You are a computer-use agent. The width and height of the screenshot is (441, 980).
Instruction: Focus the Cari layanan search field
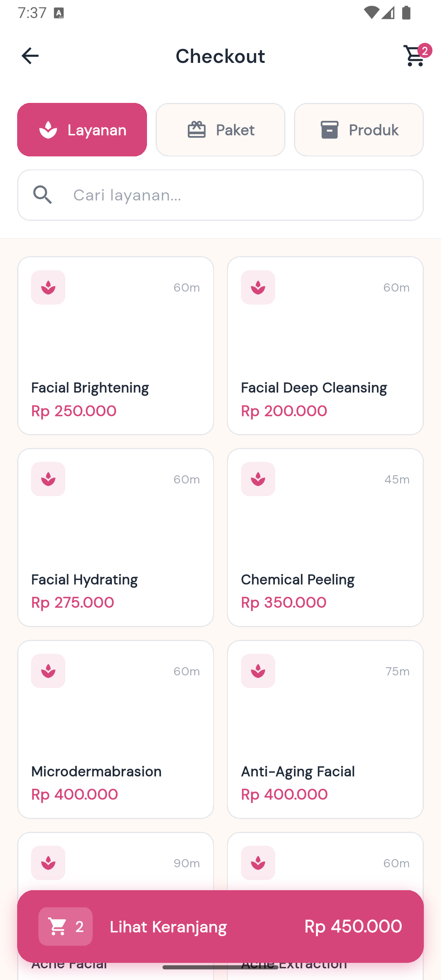(220, 195)
